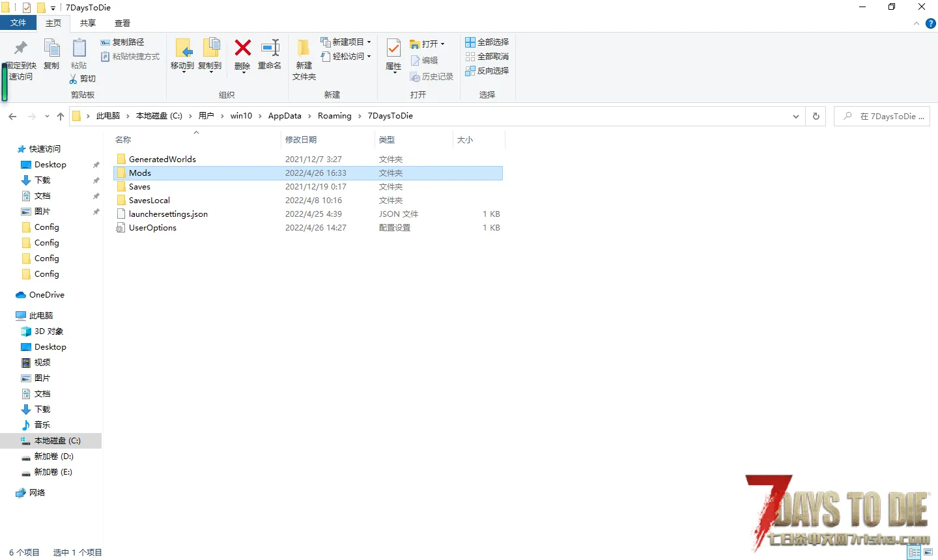938x560 pixels.
Task: Open Network (网络) in sidebar
Action: pos(31,493)
